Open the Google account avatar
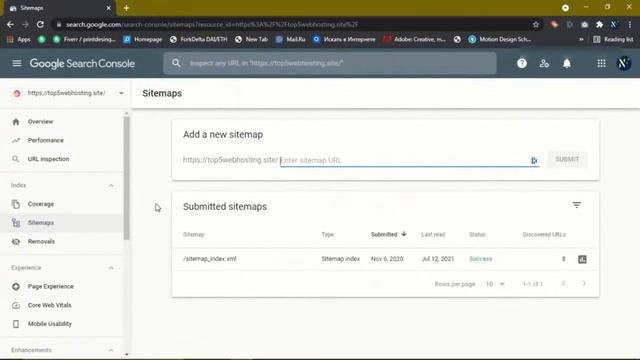This screenshot has height=360, width=640. click(x=624, y=63)
